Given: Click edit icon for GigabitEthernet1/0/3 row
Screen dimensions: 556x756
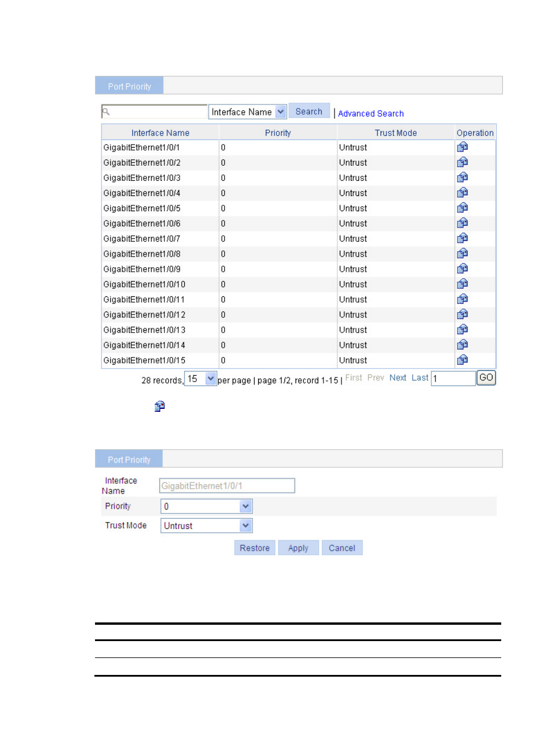Looking at the screenshot, I should pos(462,177).
